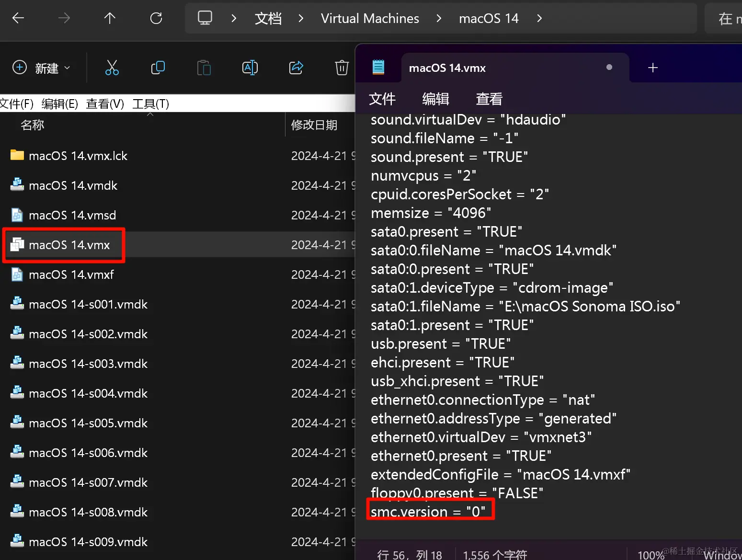742x560 pixels.
Task: Open 查看(V) menu in Explorer
Action: pos(105,103)
